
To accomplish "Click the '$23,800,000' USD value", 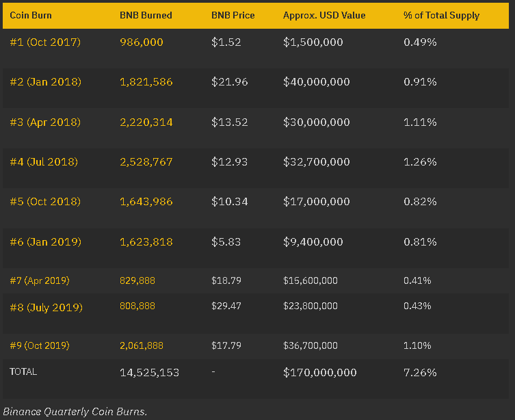I will point(311,306).
